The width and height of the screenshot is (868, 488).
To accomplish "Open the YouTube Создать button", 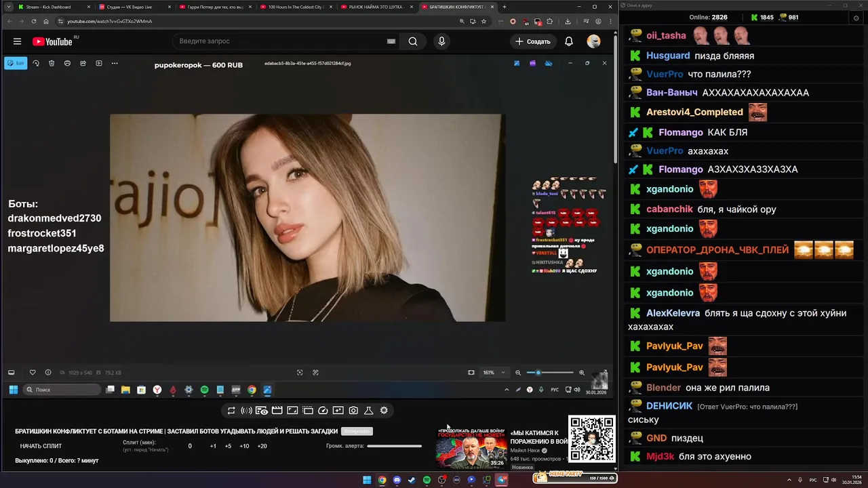I will [533, 41].
